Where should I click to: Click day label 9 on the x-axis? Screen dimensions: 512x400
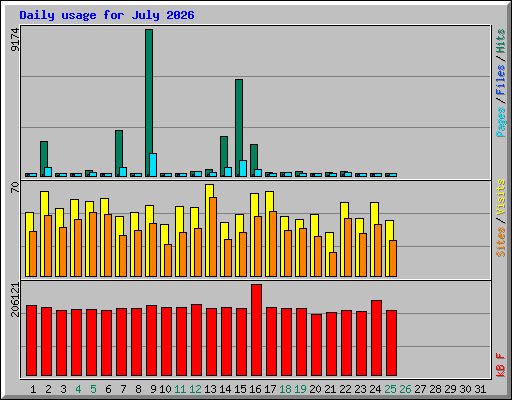pos(153,389)
